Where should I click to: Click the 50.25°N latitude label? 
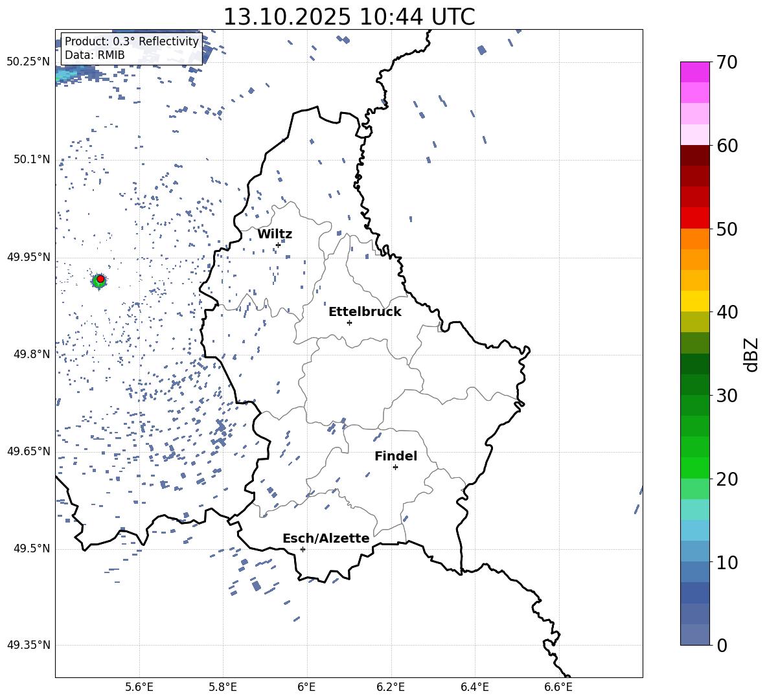[29, 62]
